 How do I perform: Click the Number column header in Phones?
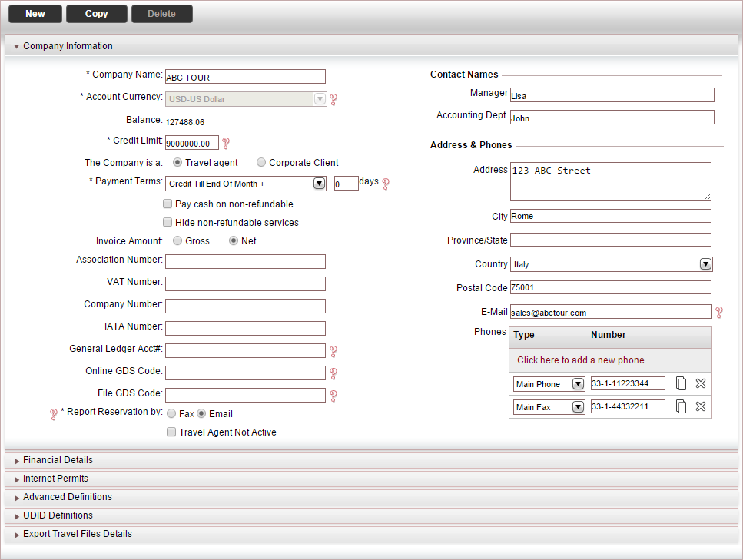click(609, 335)
